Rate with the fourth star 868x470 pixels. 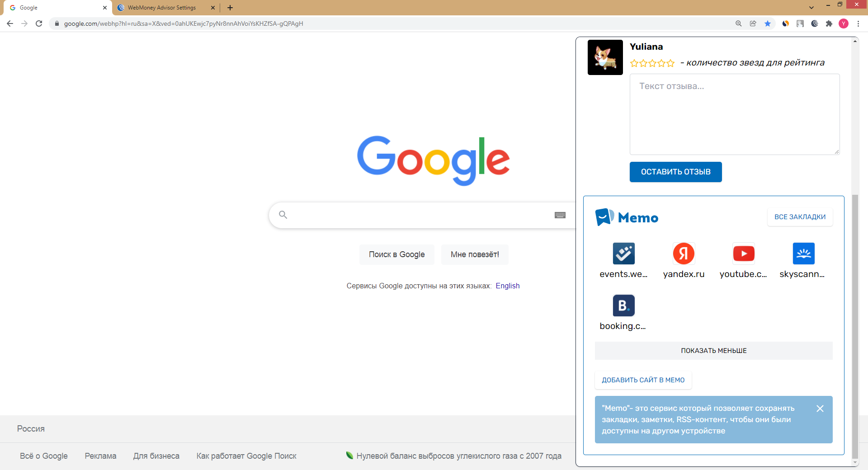[661, 63]
